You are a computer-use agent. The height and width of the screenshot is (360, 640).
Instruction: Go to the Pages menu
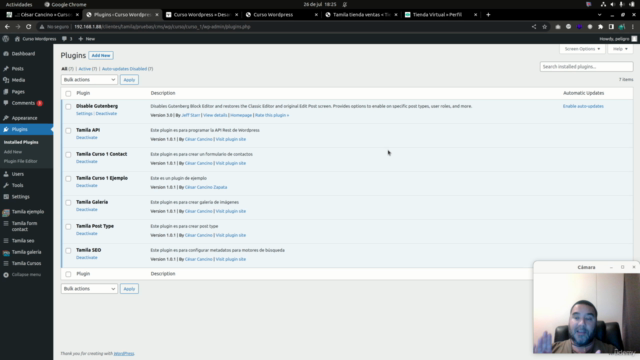(18, 92)
